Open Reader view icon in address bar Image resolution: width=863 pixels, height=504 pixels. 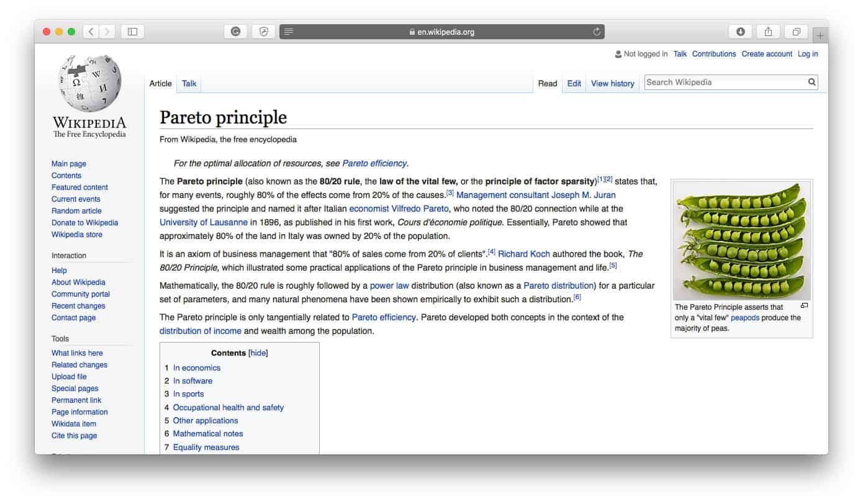coord(289,32)
